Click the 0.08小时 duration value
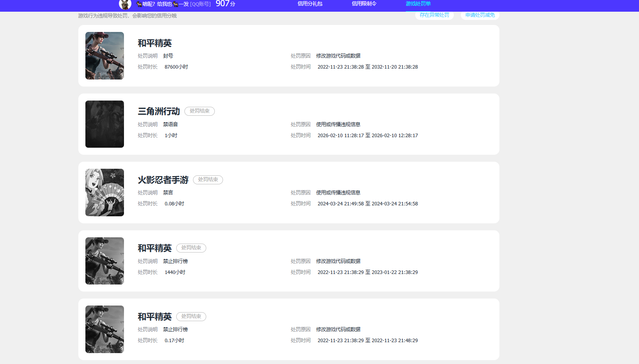Image resolution: width=639 pixels, height=364 pixels. coord(174,204)
